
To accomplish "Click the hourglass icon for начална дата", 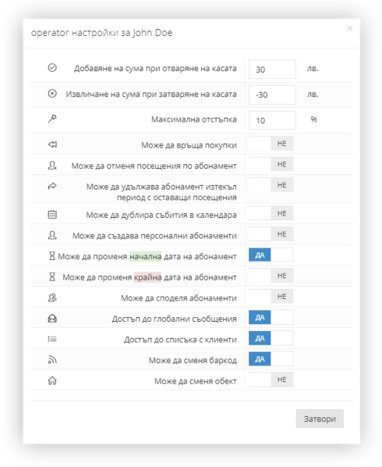I will click(x=52, y=256).
